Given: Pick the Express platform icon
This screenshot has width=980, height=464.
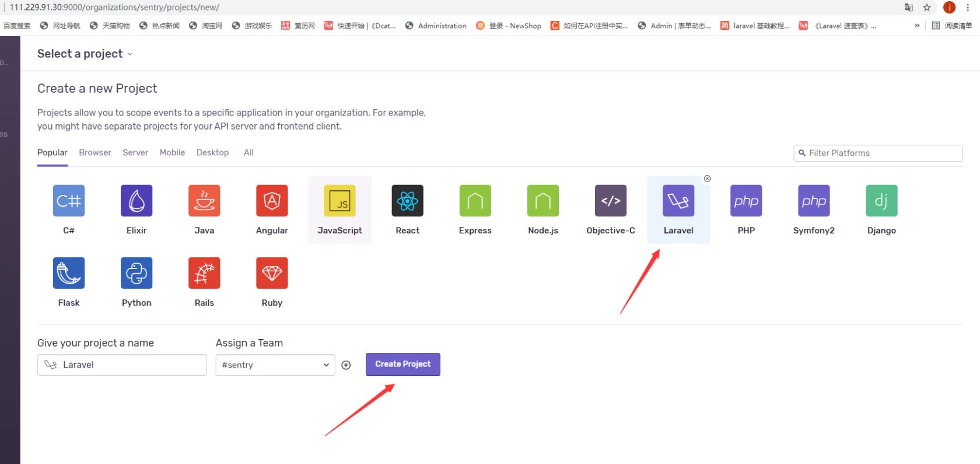Looking at the screenshot, I should (x=475, y=201).
